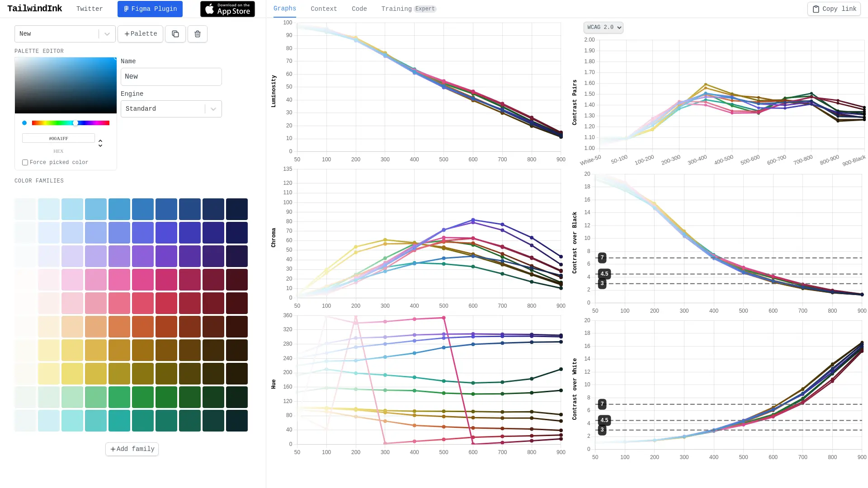Toggle the hex format switcher arrows
The width and height of the screenshot is (868, 488).
coord(100,143)
